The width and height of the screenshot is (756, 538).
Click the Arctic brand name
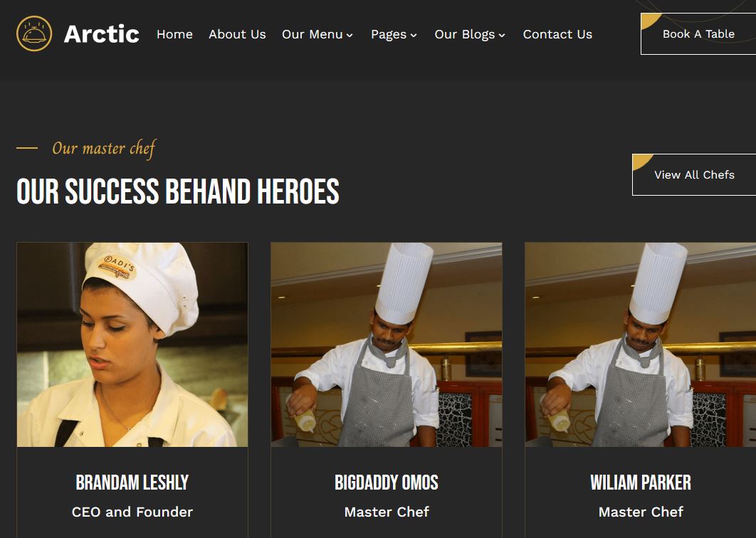[102, 34]
